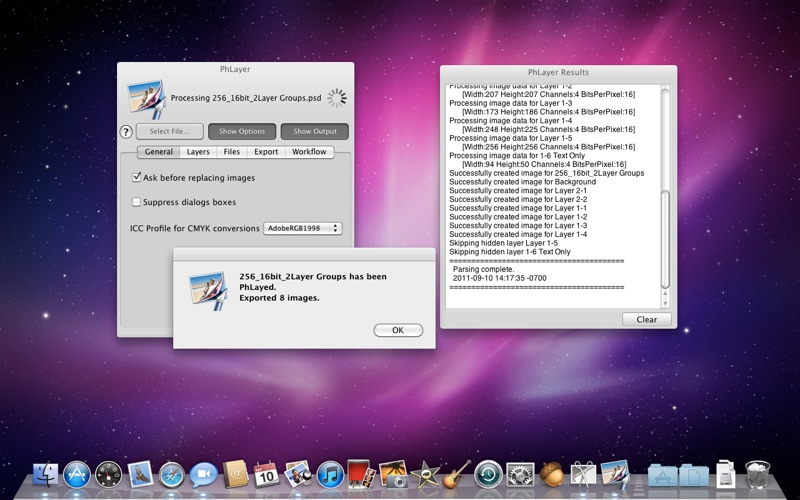Screen dimensions: 800x500
Task: Open Dashboard from the Dock
Action: coord(108,474)
